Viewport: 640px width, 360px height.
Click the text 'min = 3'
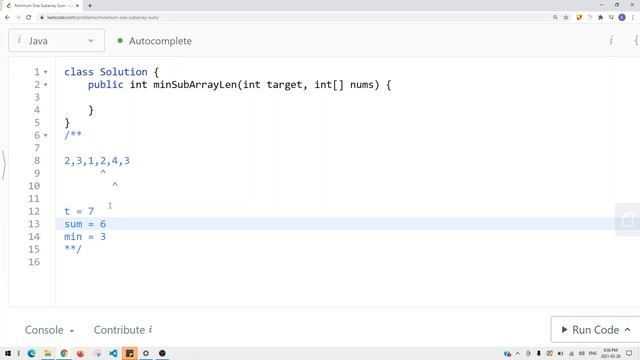(85, 237)
